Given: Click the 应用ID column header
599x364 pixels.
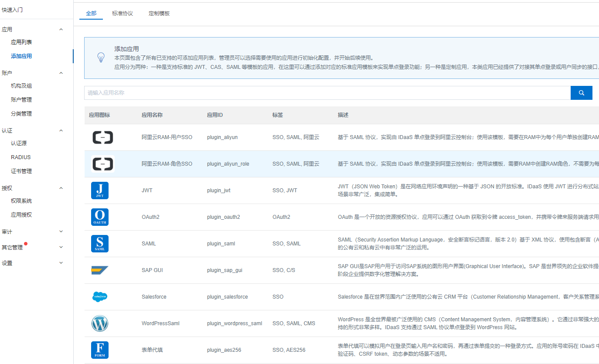Looking at the screenshot, I should (x=215, y=115).
